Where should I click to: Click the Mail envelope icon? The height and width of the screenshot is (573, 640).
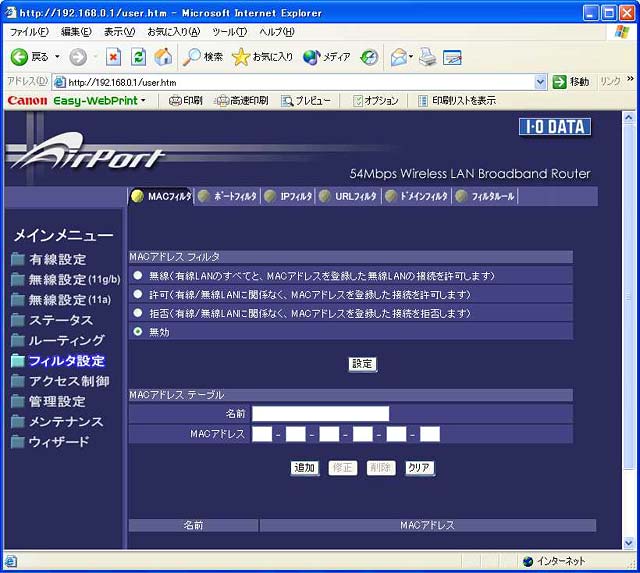pyautogui.click(x=399, y=57)
